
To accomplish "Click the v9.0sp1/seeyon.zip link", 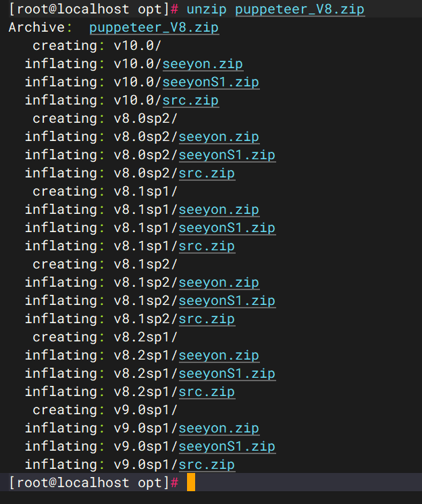I will click(x=219, y=428).
